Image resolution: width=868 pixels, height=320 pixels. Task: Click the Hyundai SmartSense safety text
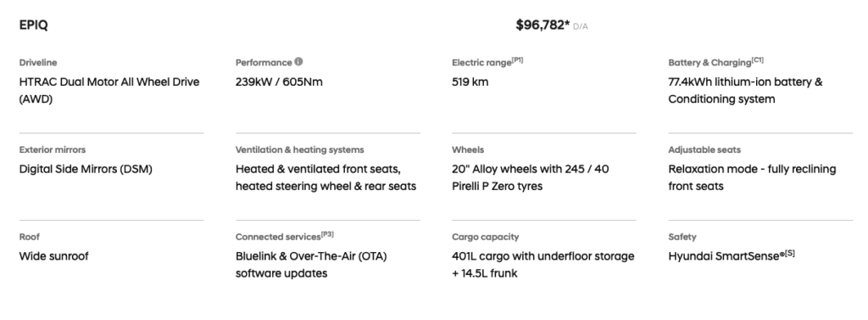click(x=726, y=256)
